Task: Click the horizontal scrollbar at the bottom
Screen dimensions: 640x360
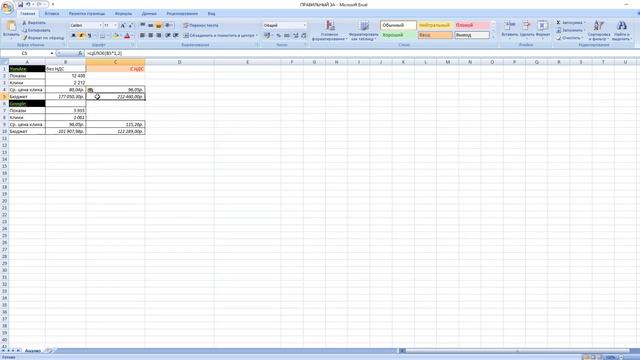Action: point(518,351)
